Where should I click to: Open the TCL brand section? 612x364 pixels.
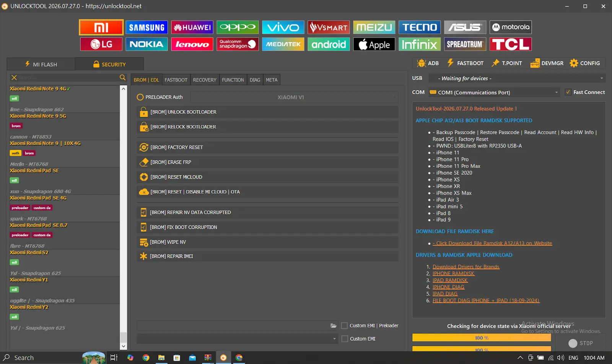coord(511,44)
